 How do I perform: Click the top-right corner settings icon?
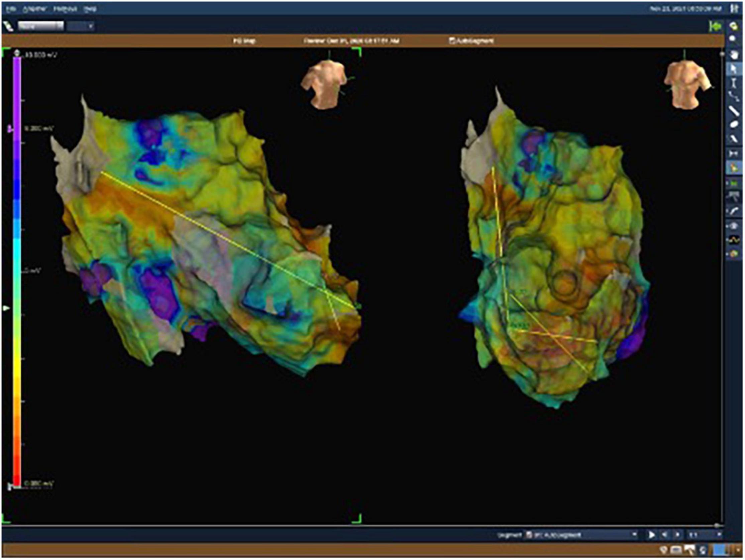pos(734,9)
